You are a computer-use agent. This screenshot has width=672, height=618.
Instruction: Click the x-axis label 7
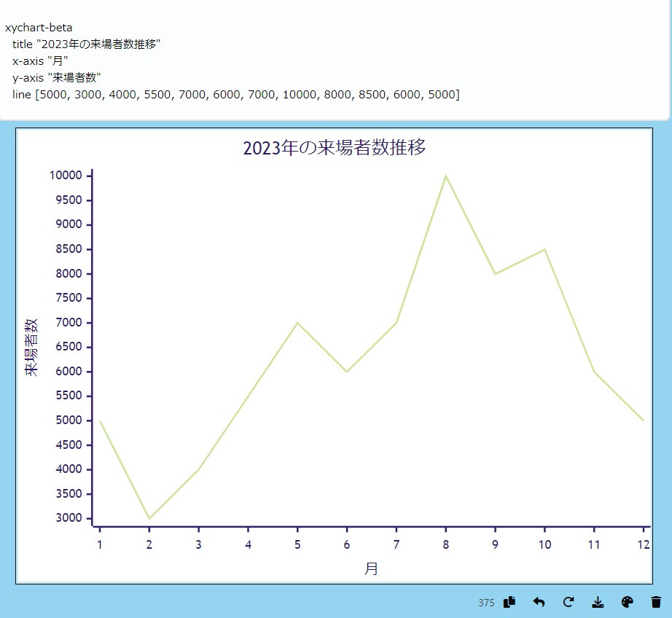pyautogui.click(x=396, y=544)
